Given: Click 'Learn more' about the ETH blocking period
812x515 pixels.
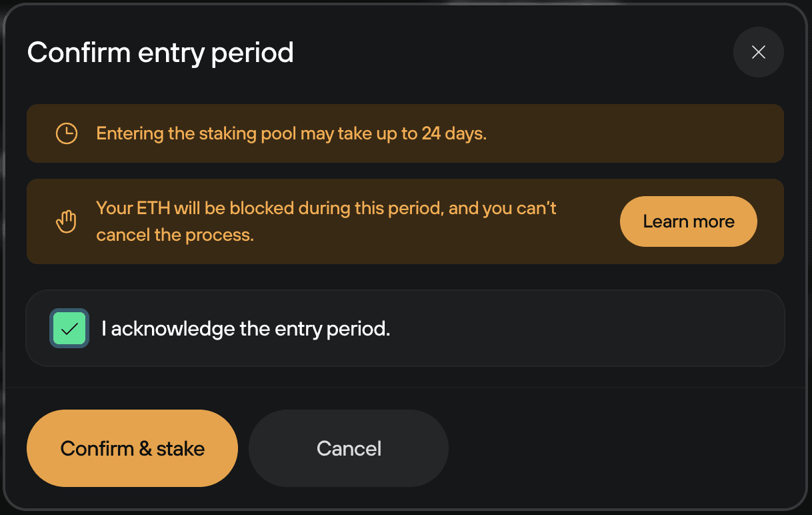Looking at the screenshot, I should tap(688, 221).
